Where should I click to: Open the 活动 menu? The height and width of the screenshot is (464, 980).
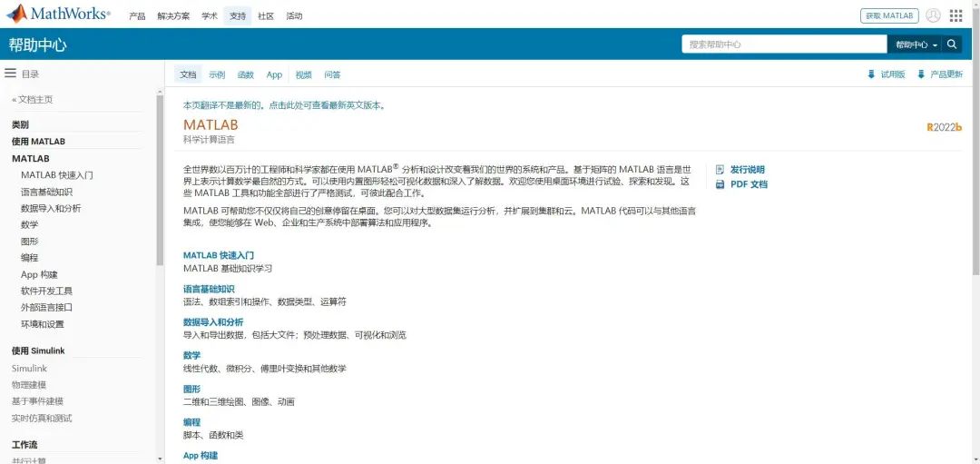point(294,16)
